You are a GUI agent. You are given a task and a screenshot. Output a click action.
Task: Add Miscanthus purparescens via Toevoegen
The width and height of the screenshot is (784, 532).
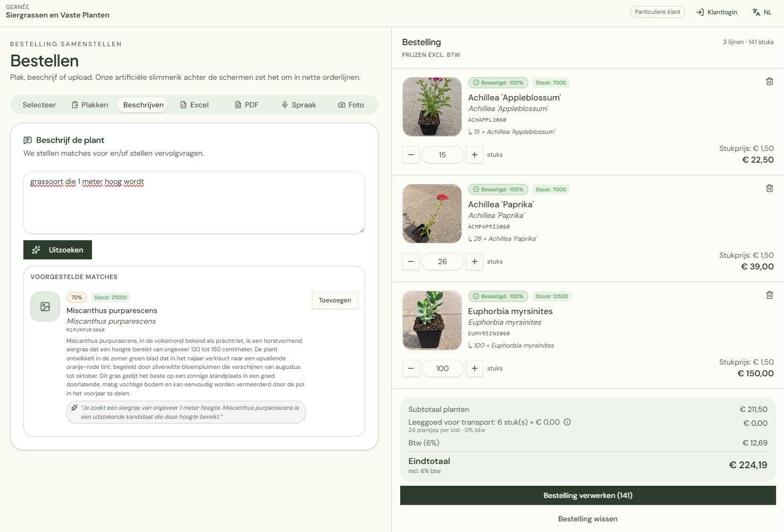click(x=335, y=300)
